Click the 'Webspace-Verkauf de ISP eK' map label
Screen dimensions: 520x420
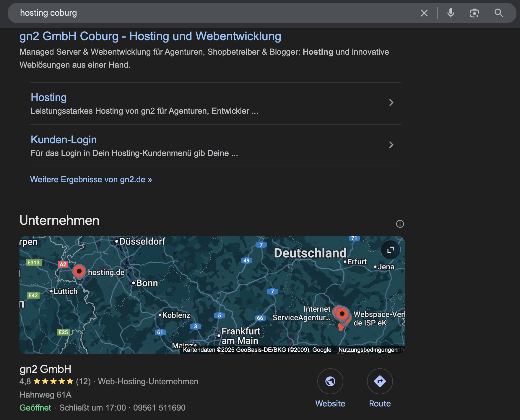(379, 318)
